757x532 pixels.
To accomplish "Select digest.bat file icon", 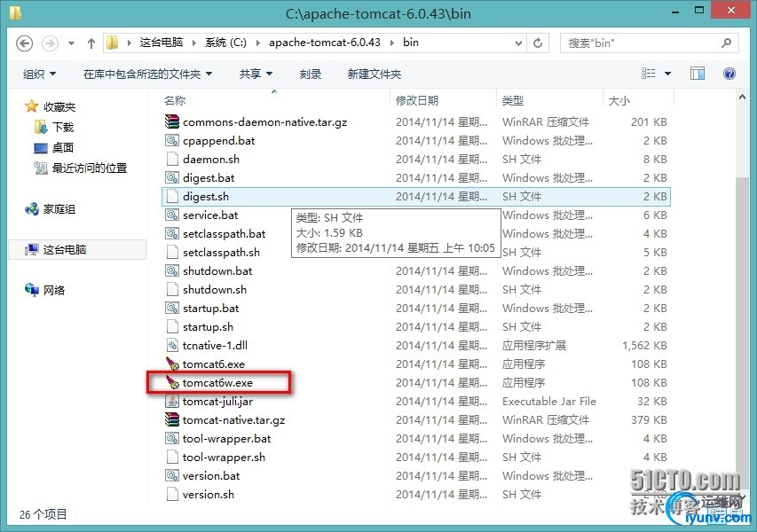I will pyautogui.click(x=172, y=177).
